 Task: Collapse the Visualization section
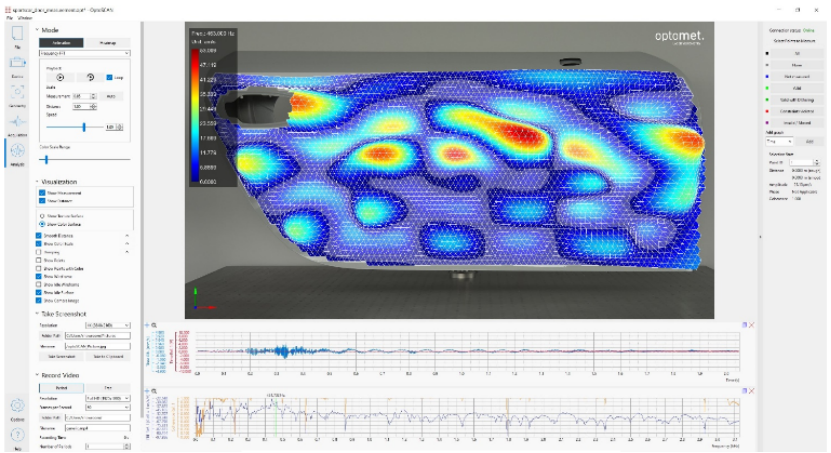tap(38, 182)
